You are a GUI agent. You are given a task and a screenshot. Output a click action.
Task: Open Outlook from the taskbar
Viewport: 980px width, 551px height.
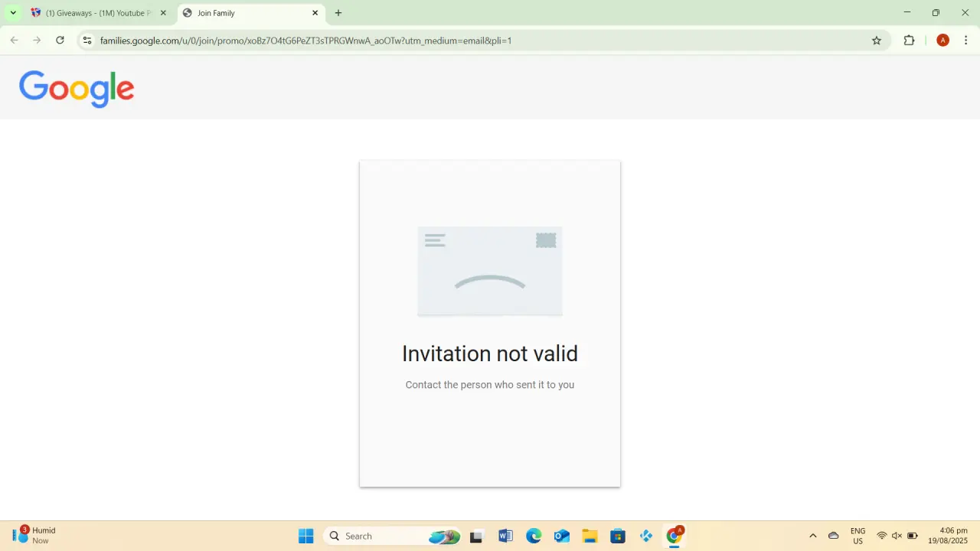[x=562, y=536]
